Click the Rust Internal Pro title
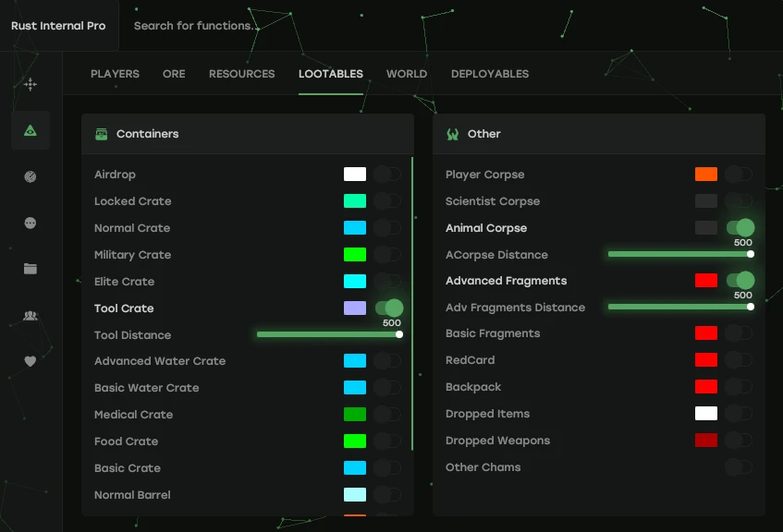This screenshot has height=532, width=783. point(58,26)
